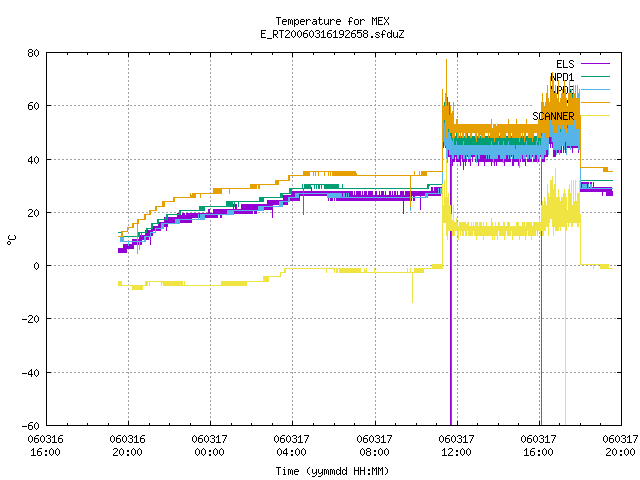The width and height of the screenshot is (640, 480).
Task: Click the "ELS" legend label
Action: pos(565,64)
